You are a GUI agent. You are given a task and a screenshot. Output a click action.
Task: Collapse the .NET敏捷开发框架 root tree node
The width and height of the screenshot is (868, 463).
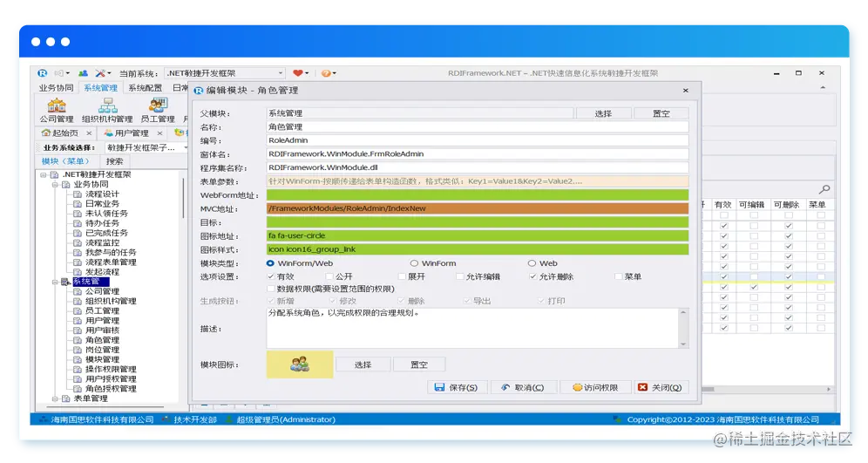(x=44, y=175)
